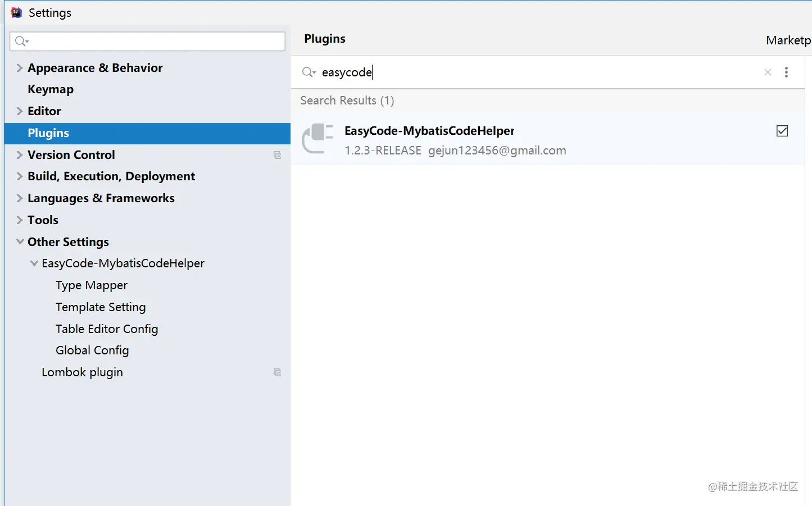
Task: Click the EasyCode plugin plug icon
Action: pos(317,139)
